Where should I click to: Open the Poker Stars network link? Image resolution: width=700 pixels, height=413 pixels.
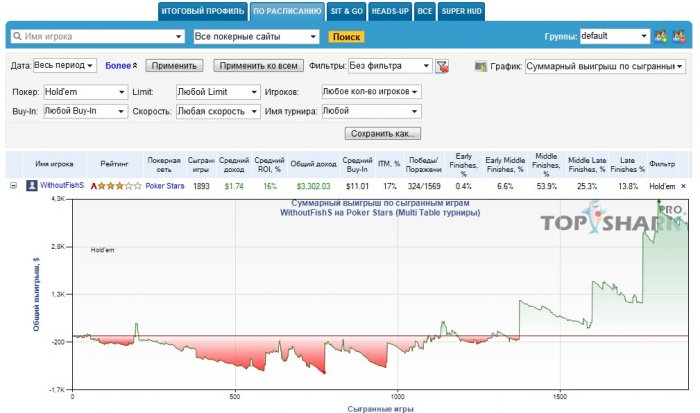[x=165, y=186]
